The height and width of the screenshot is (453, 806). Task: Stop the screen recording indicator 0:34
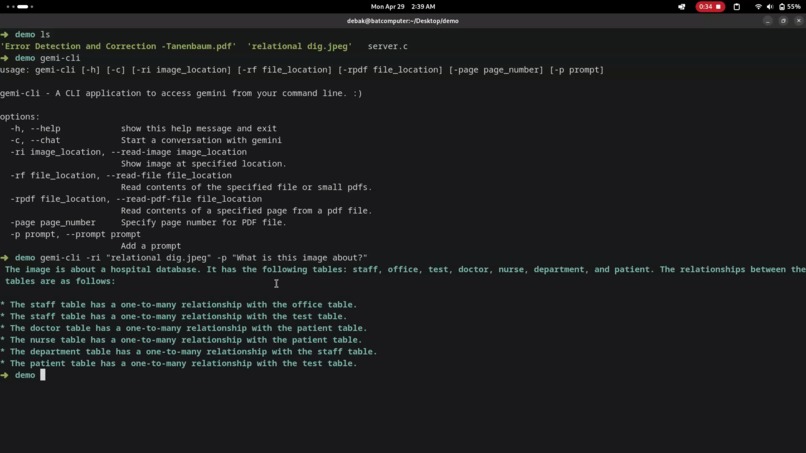point(710,7)
